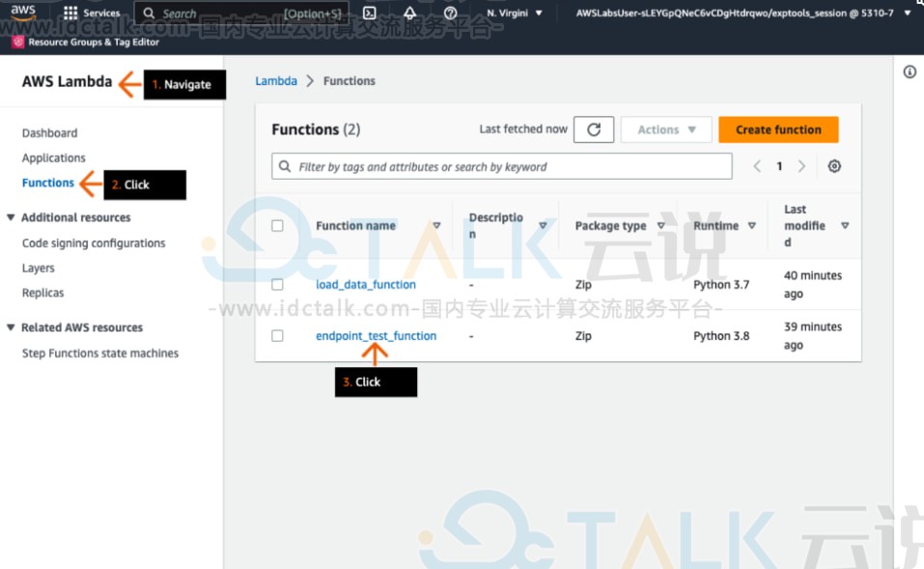
Task: Sort by Description column arrow
Action: 543,226
